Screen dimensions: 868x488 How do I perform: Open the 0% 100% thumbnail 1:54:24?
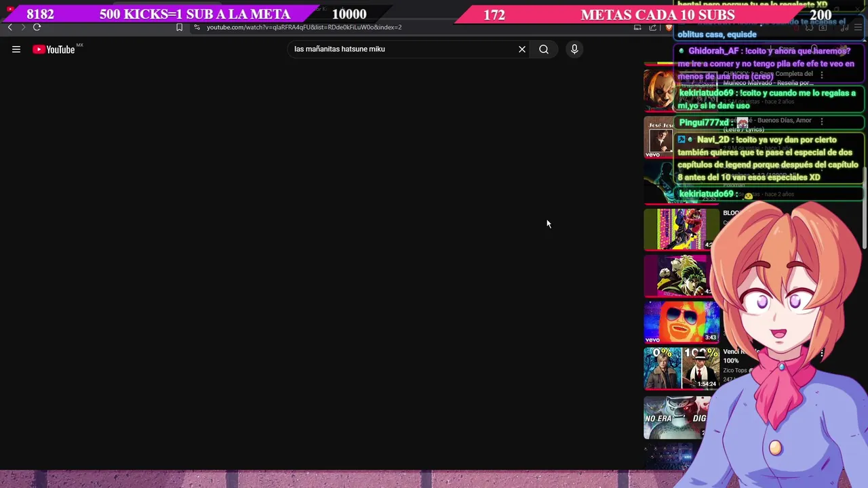[681, 369]
